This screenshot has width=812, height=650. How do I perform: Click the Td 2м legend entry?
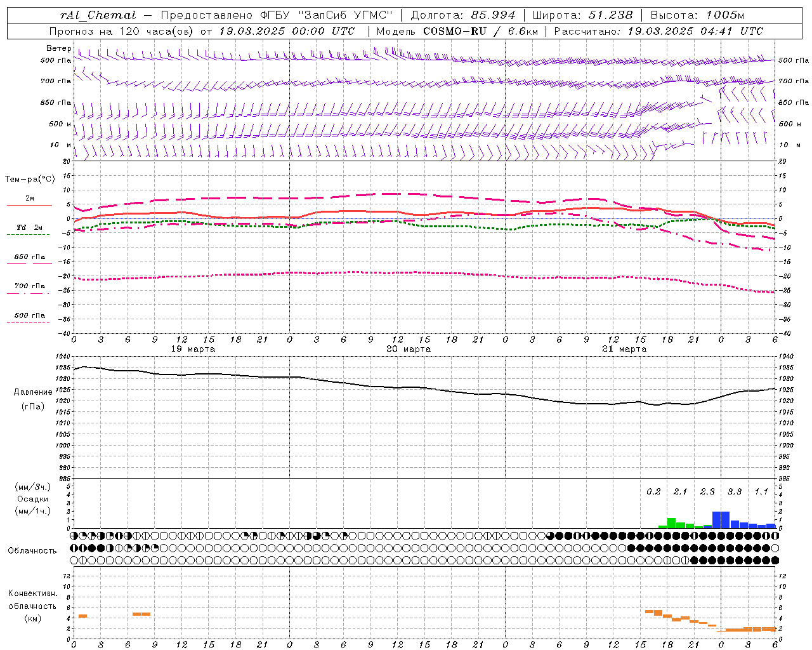click(x=29, y=227)
